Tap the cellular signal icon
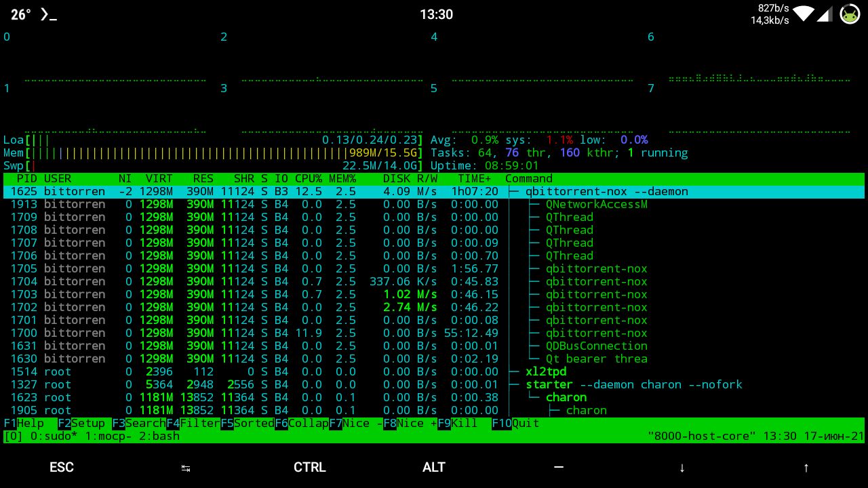The width and height of the screenshot is (868, 488). pyautogui.click(x=825, y=14)
